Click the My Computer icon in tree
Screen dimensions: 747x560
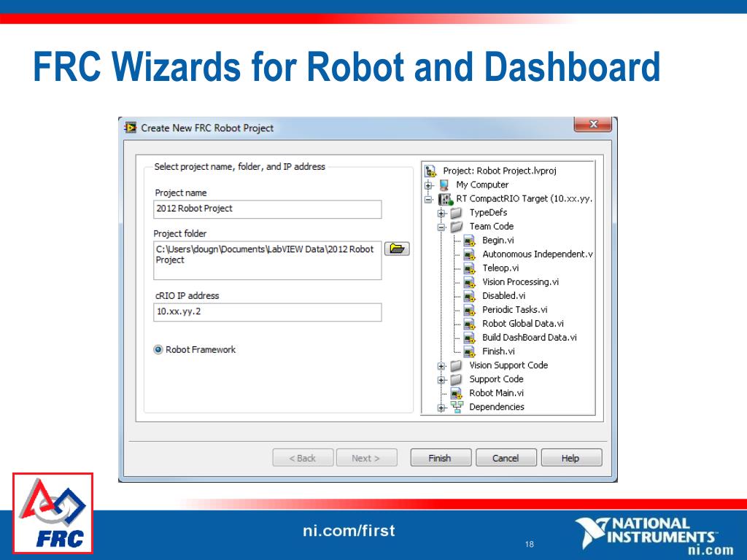[444, 184]
